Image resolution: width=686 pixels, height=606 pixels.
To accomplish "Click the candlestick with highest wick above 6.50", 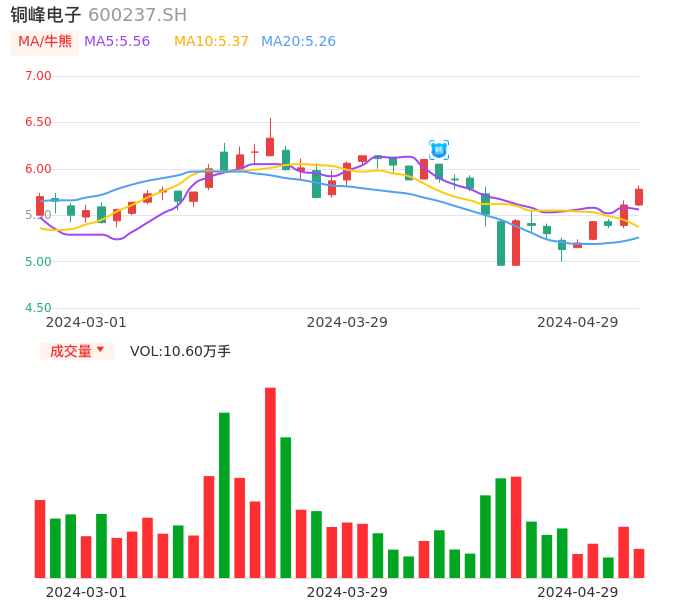I will [270, 137].
